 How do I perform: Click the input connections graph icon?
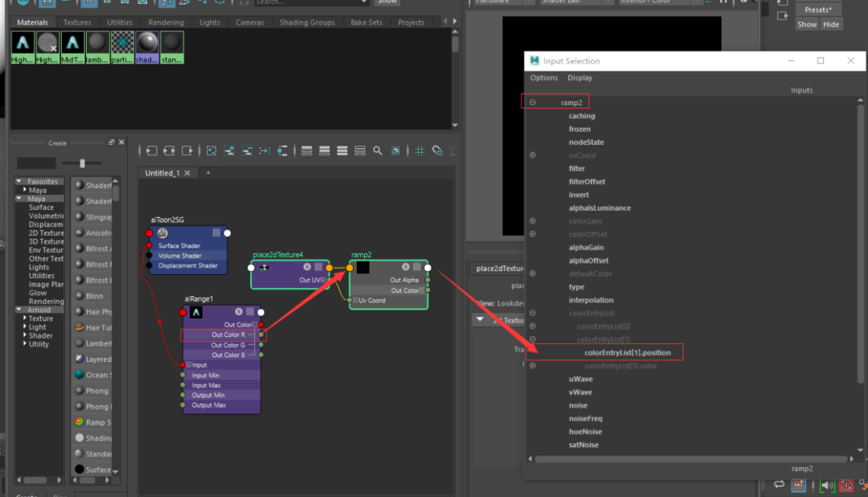(x=151, y=150)
